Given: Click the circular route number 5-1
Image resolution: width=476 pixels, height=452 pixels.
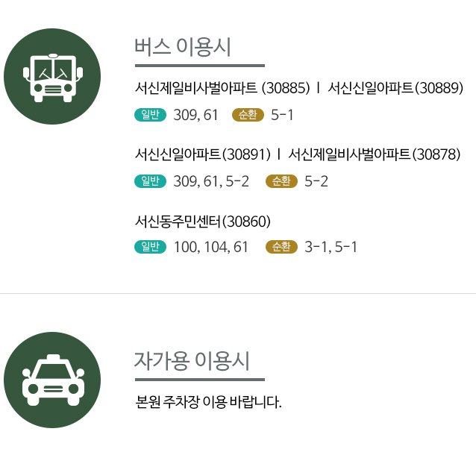Looking at the screenshot, I should pyautogui.click(x=282, y=115).
